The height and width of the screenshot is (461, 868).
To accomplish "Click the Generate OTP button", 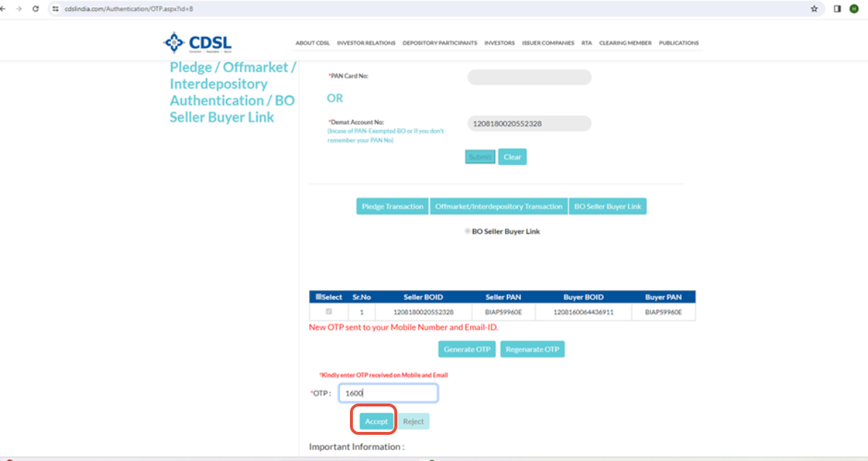I will point(466,349).
